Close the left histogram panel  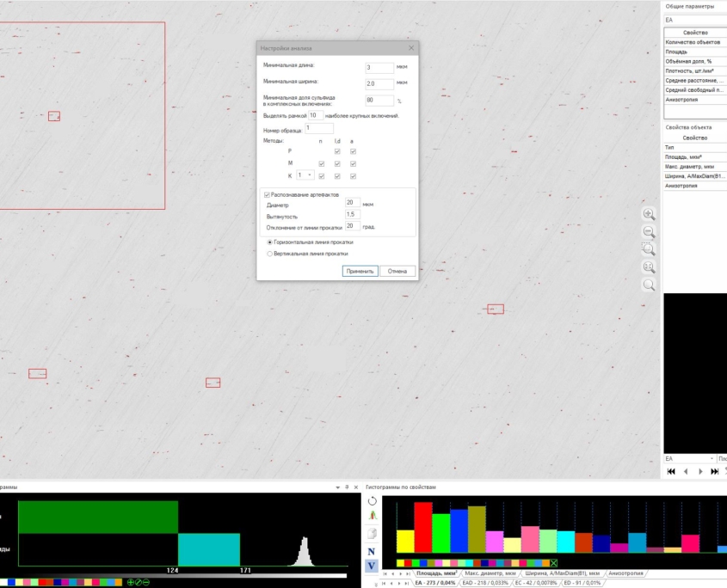[x=356, y=487]
